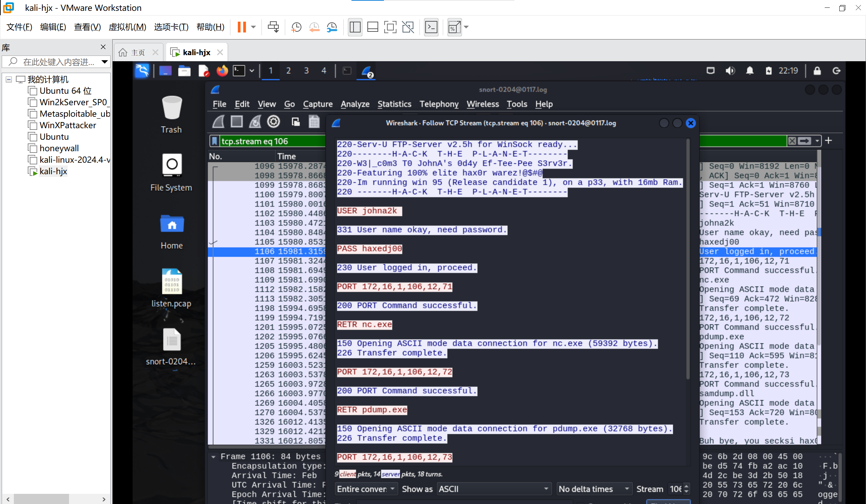Switch to the 主页 tab
Image resolution: width=866 pixels, height=504 pixels.
(x=138, y=52)
